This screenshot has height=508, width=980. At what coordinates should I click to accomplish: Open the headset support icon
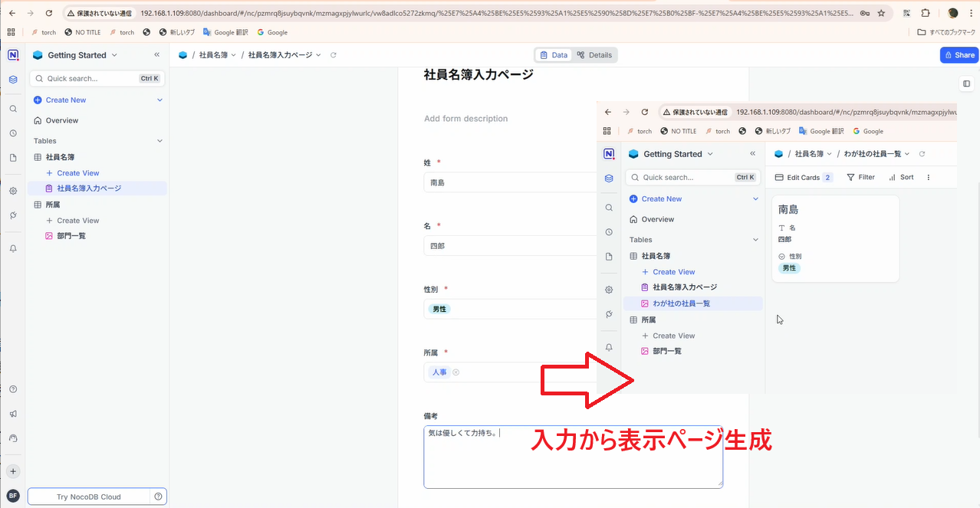click(x=13, y=438)
